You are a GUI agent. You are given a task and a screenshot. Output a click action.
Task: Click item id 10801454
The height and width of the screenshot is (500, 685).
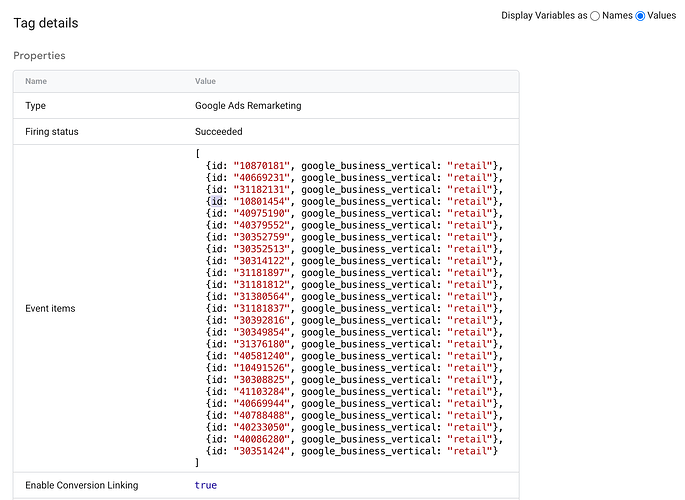coord(262,201)
